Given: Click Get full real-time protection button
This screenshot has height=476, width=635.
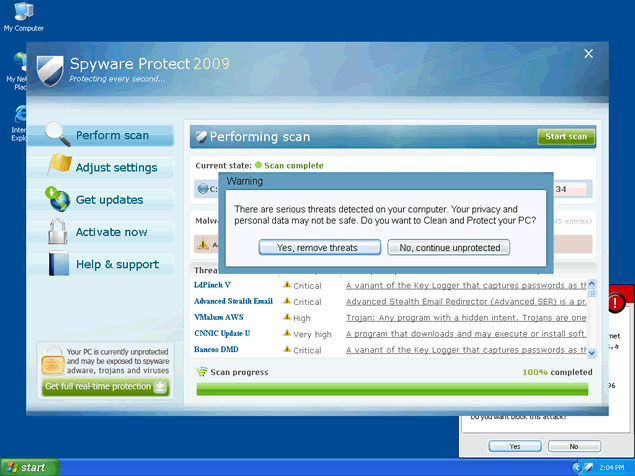Looking at the screenshot, I should pos(104,387).
